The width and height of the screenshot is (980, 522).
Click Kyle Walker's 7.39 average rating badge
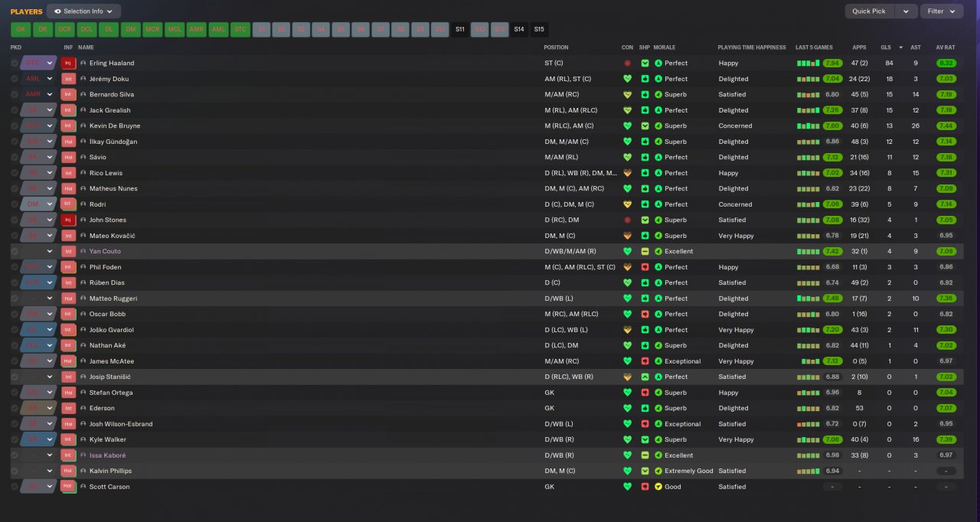(946, 439)
